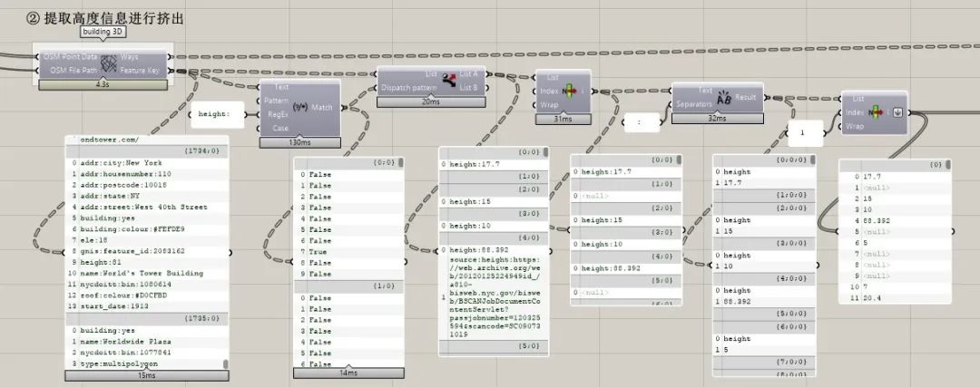Click the 'building:colour:#FEFDE9' row
Screen dimensions: 980x387
point(148,229)
